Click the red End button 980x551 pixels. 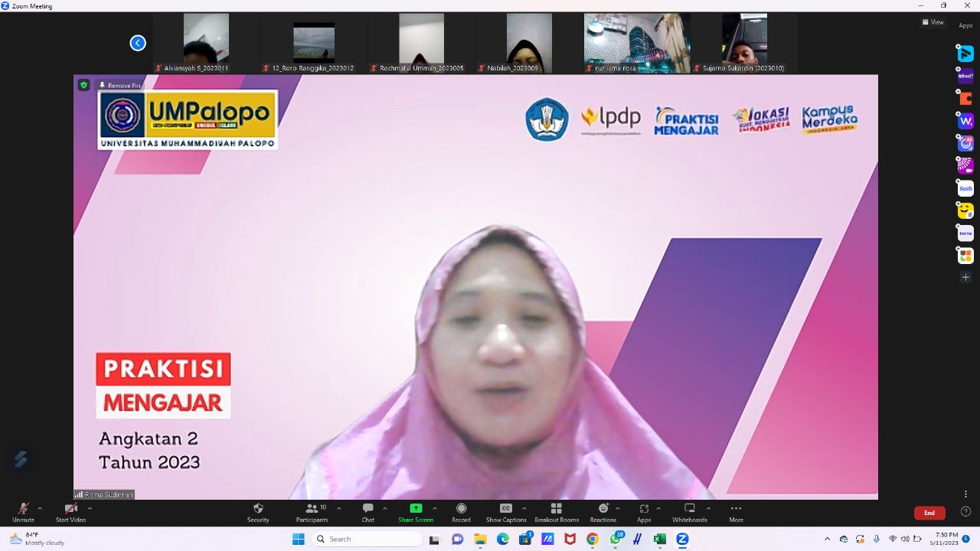click(929, 513)
